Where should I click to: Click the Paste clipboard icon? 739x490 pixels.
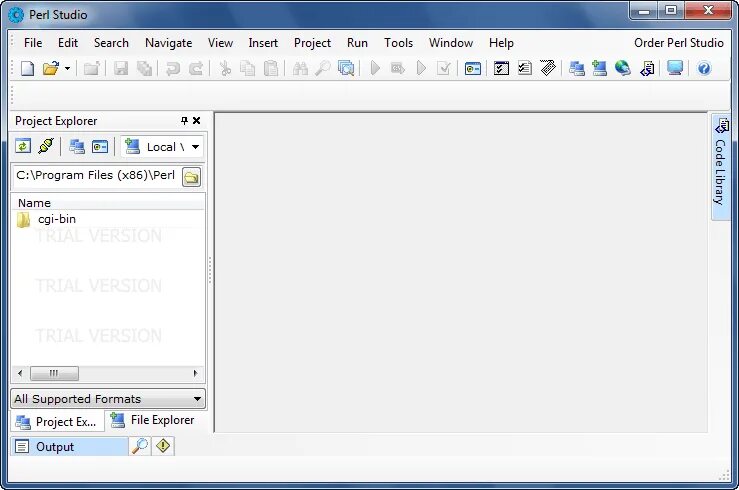pos(271,68)
